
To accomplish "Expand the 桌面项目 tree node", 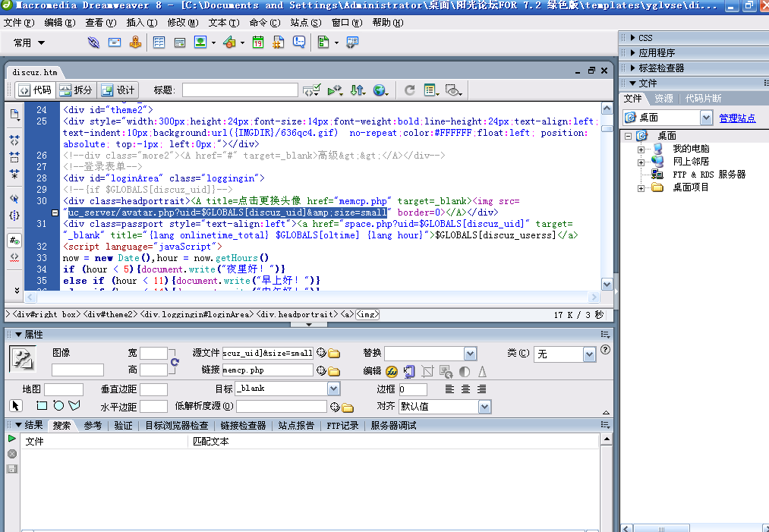I will [x=641, y=188].
